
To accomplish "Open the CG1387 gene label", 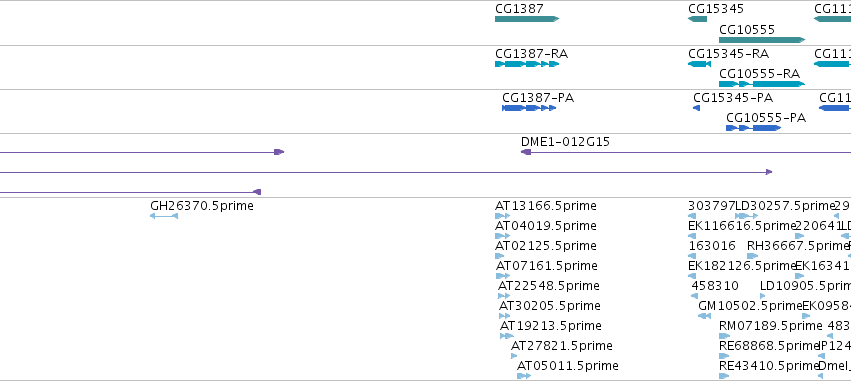I will 519,9.
